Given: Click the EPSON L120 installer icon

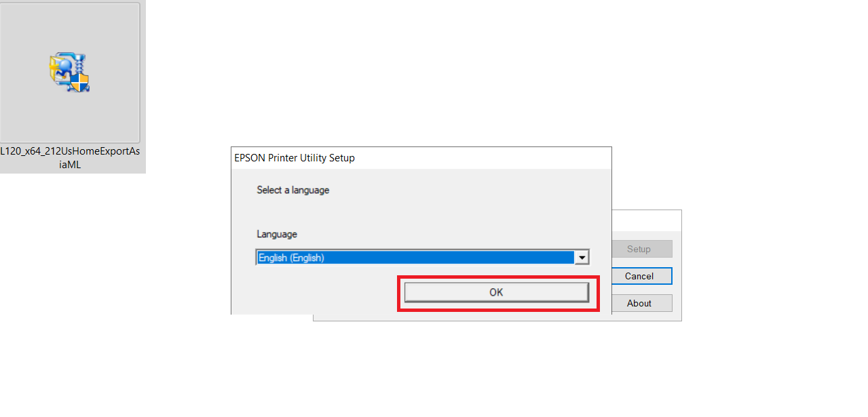Looking at the screenshot, I should click(68, 72).
